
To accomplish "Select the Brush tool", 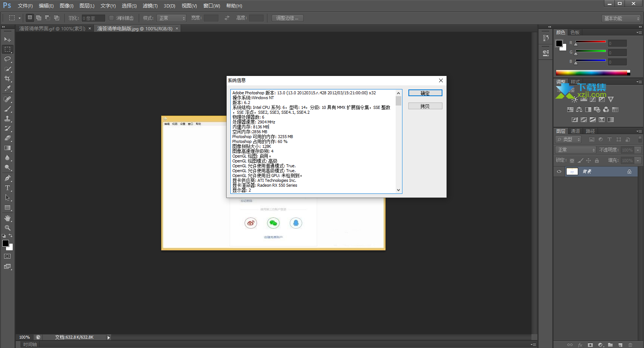I will tap(7, 109).
